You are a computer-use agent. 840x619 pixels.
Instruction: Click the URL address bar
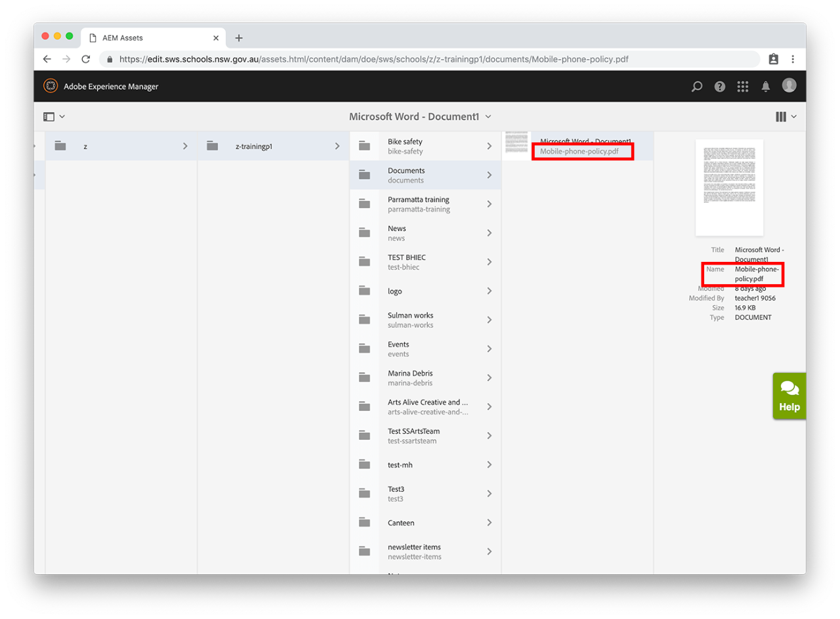[x=429, y=58]
